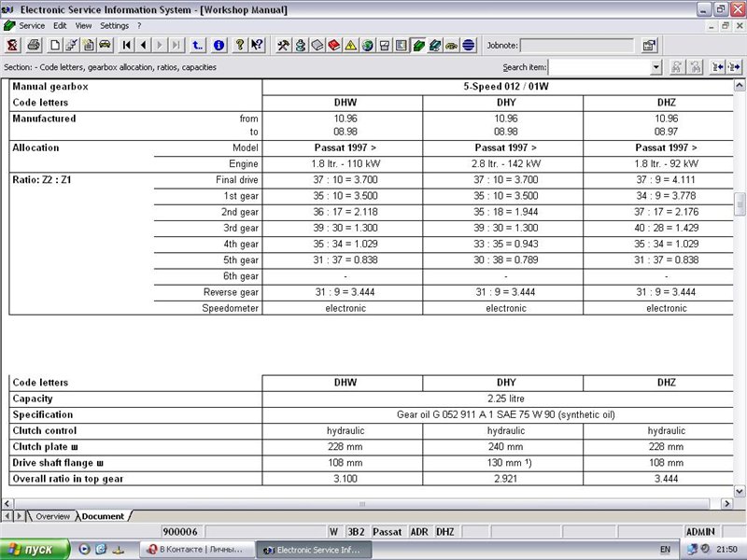
Task: Click the arrow-with-question context help icon
Action: (257, 45)
